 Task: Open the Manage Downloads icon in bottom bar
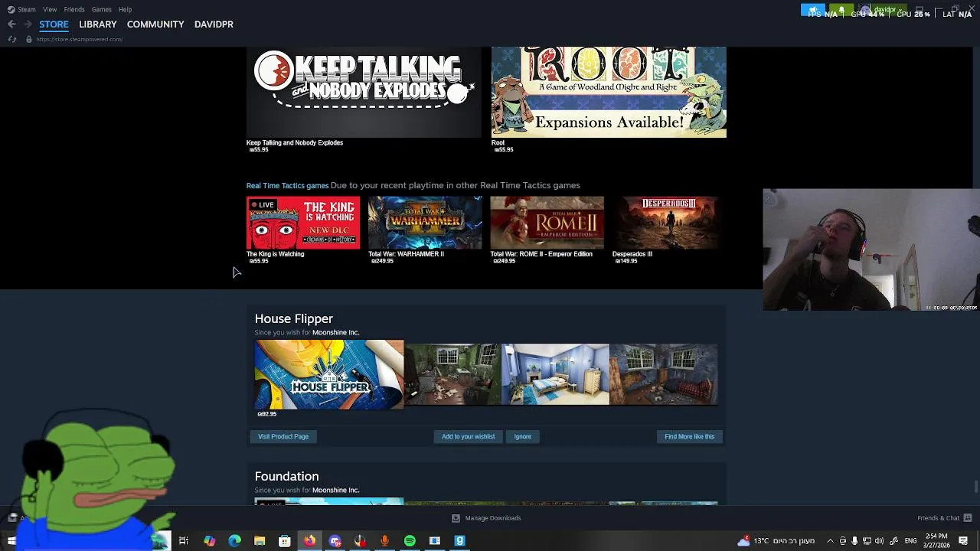tap(456, 518)
